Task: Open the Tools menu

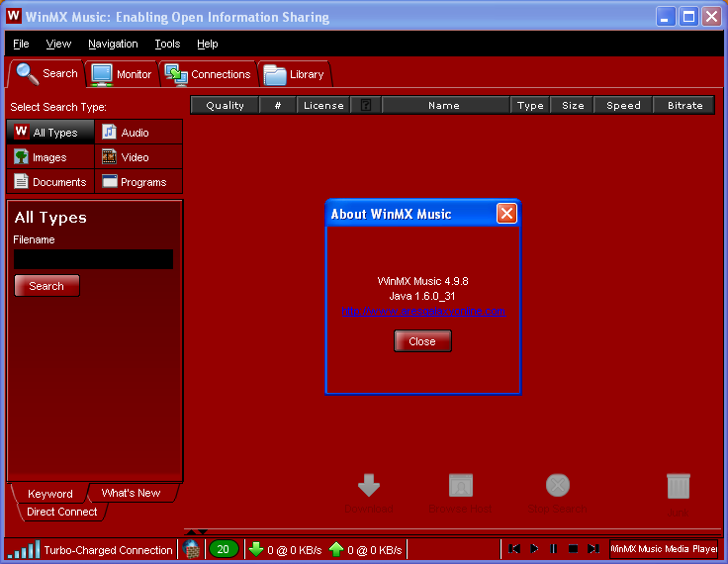Action: click(x=167, y=44)
